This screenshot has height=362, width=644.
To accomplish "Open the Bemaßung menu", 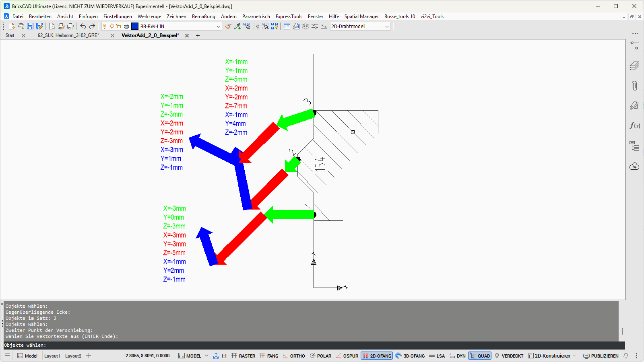I will click(x=203, y=16).
